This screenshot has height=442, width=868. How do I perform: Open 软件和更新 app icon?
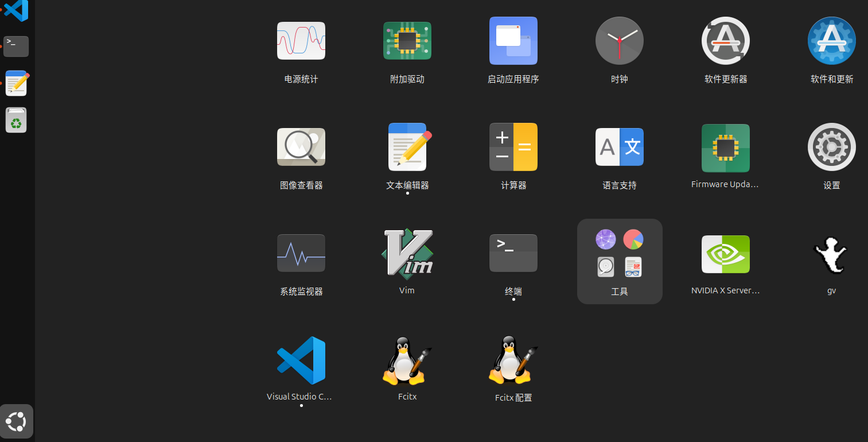click(x=832, y=41)
